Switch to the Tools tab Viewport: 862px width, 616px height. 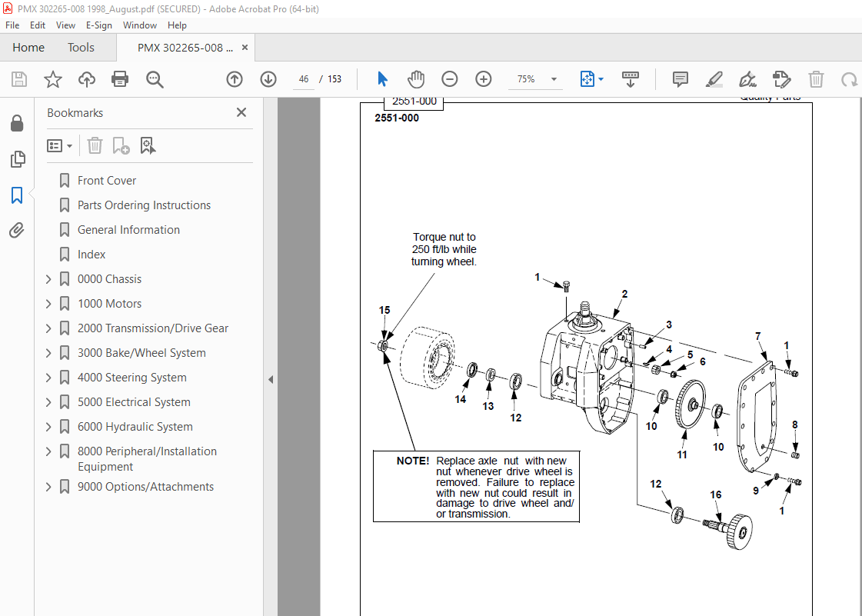(x=81, y=47)
